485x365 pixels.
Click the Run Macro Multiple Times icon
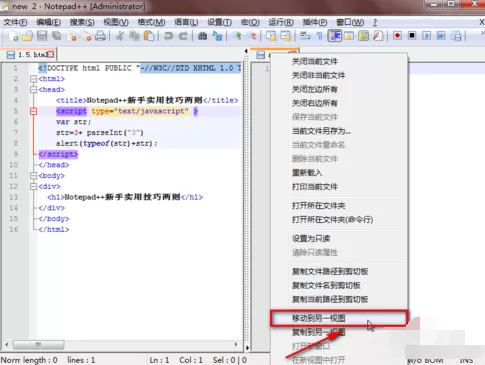[441, 35]
